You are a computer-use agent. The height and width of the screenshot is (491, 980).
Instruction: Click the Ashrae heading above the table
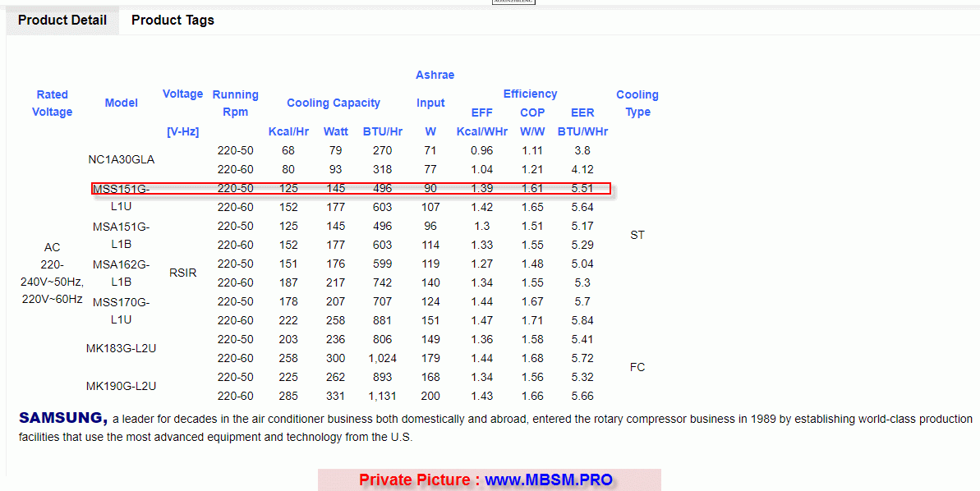click(435, 75)
